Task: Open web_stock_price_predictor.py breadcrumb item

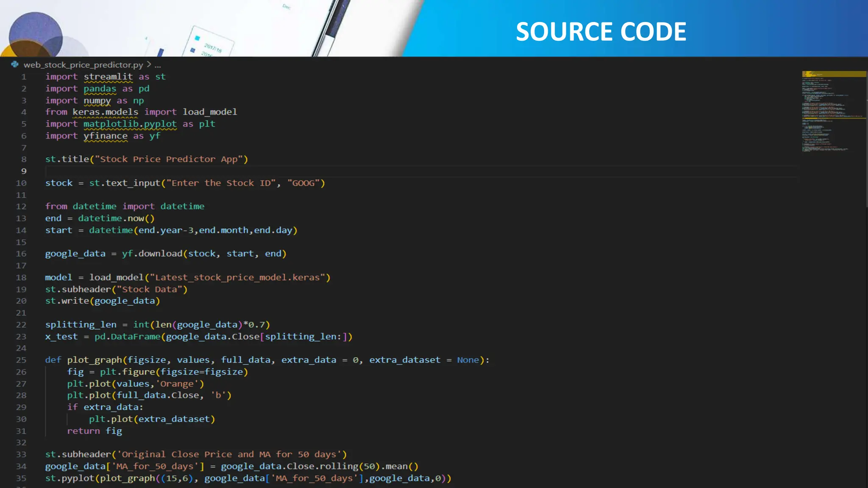Action: (83, 65)
